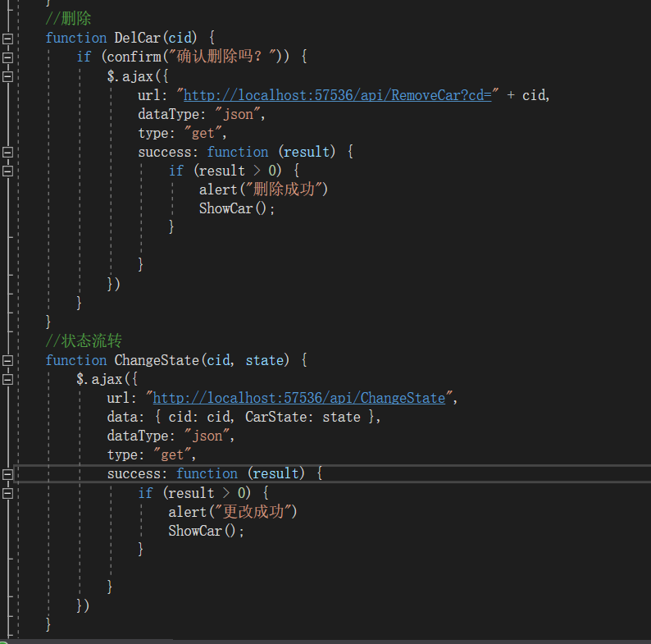Click the highlighted success: function (result) line
Viewport: 651px width, 644px height.
tap(214, 473)
